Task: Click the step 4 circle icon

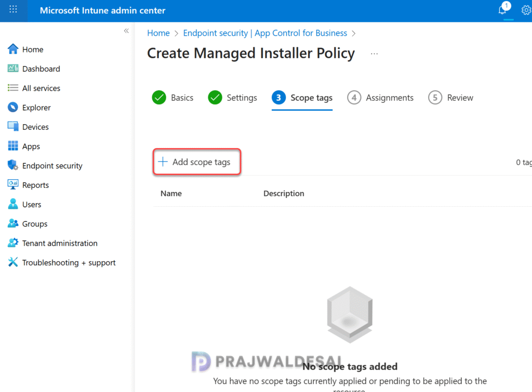Action: click(354, 98)
